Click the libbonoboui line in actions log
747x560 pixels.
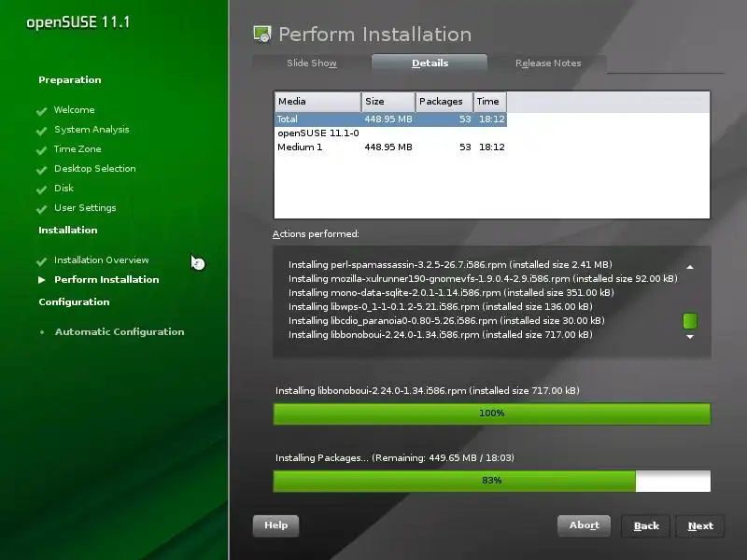[x=440, y=335]
